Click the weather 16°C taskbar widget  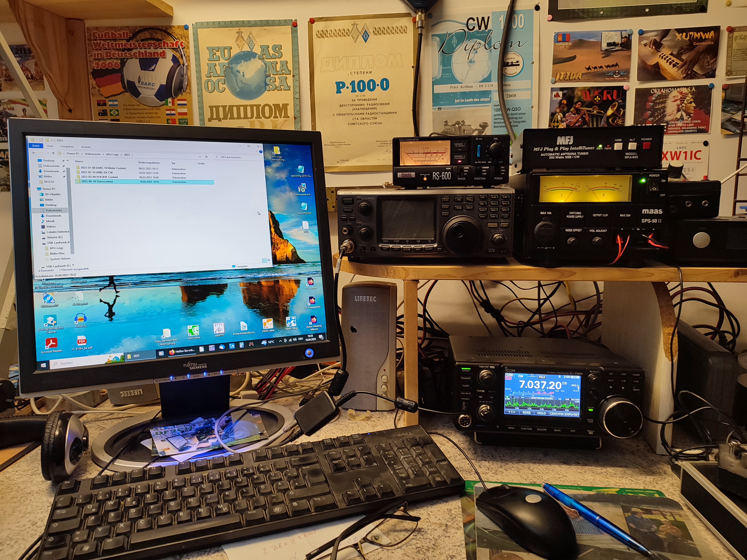[x=267, y=342]
